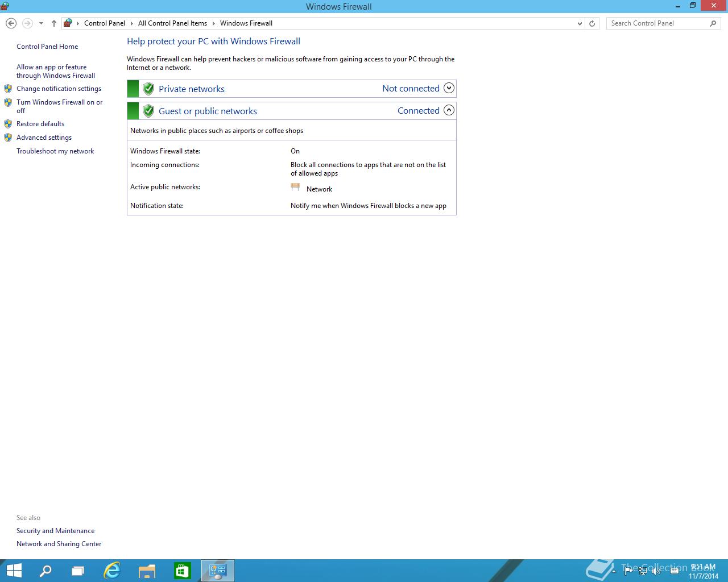Viewport: 728px width, 582px height.
Task: Click shield icon beside Restore defaults
Action: tap(8, 124)
